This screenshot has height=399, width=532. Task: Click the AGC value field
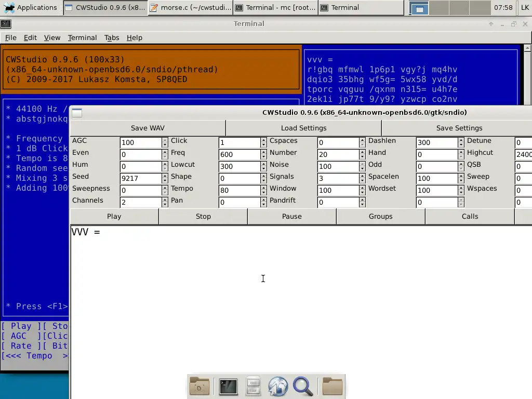[141, 142]
